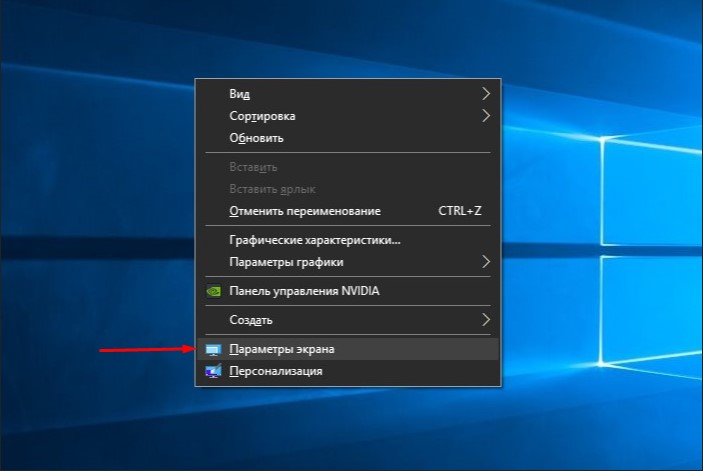Open Параметры экрана display settings
Viewport: 703px width, 471px height.
point(348,349)
